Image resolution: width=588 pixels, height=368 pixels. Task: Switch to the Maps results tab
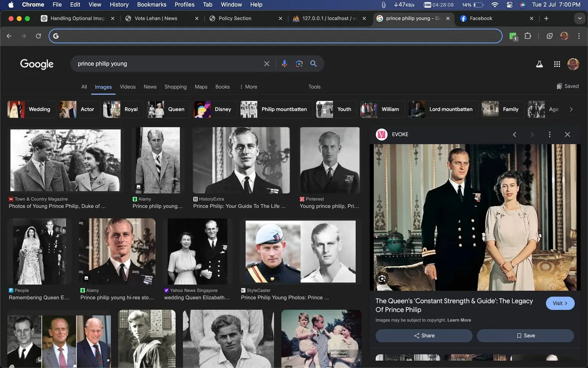tap(201, 87)
